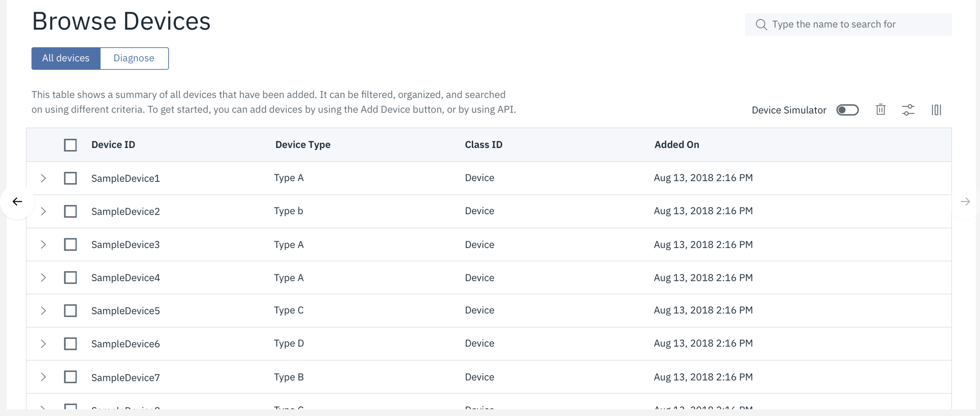Click the delete (trash) icon
980x416 pixels.
[x=880, y=110]
